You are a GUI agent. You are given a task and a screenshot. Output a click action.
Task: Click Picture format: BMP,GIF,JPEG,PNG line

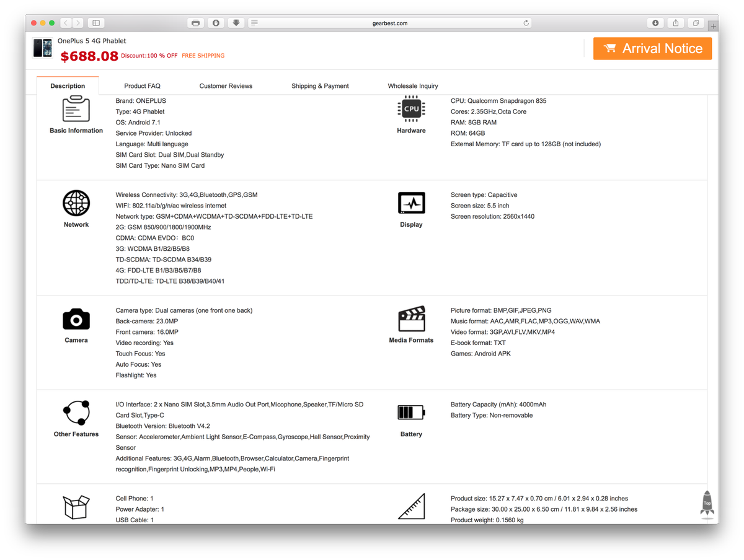click(501, 310)
